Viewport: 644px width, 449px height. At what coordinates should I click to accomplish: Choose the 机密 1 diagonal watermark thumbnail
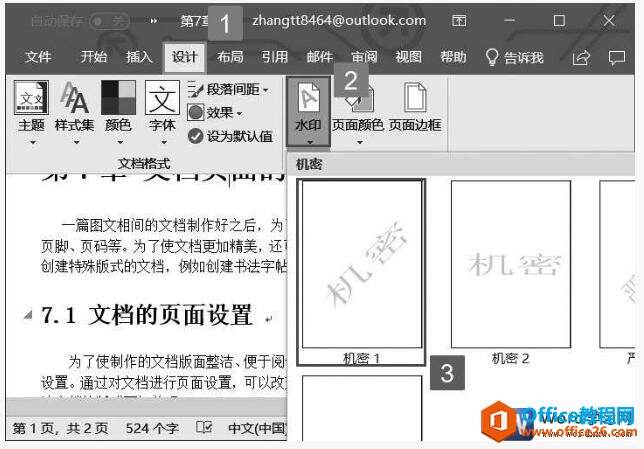361,272
